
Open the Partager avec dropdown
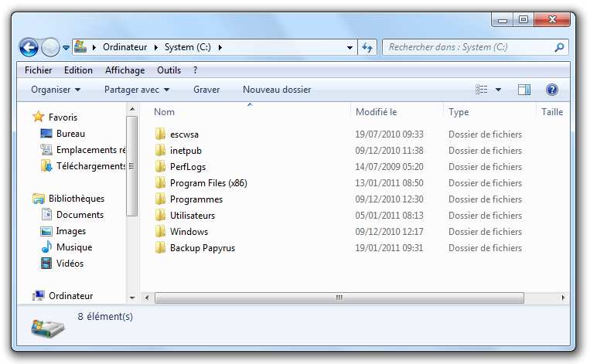[136, 90]
